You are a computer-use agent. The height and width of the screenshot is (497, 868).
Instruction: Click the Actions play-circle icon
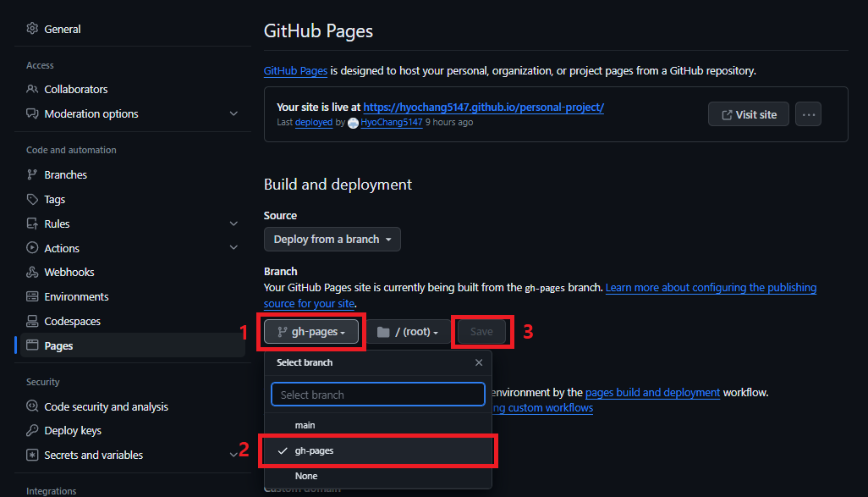pyautogui.click(x=32, y=248)
